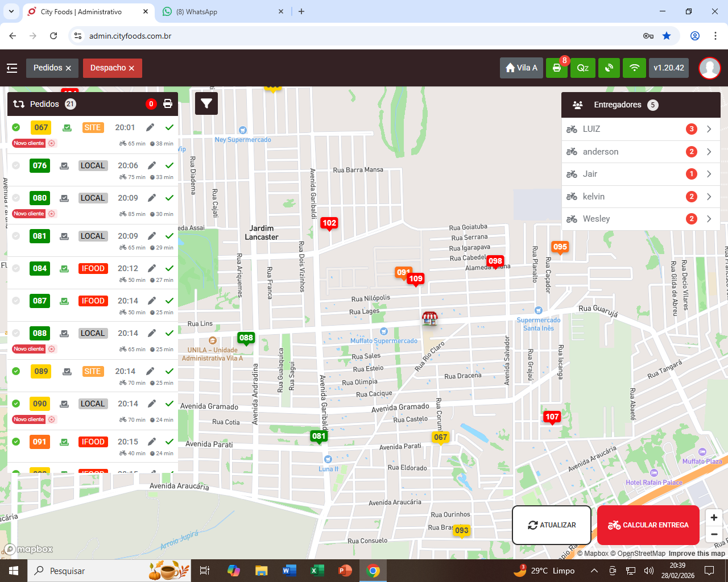Click the store marker on the map

(429, 318)
